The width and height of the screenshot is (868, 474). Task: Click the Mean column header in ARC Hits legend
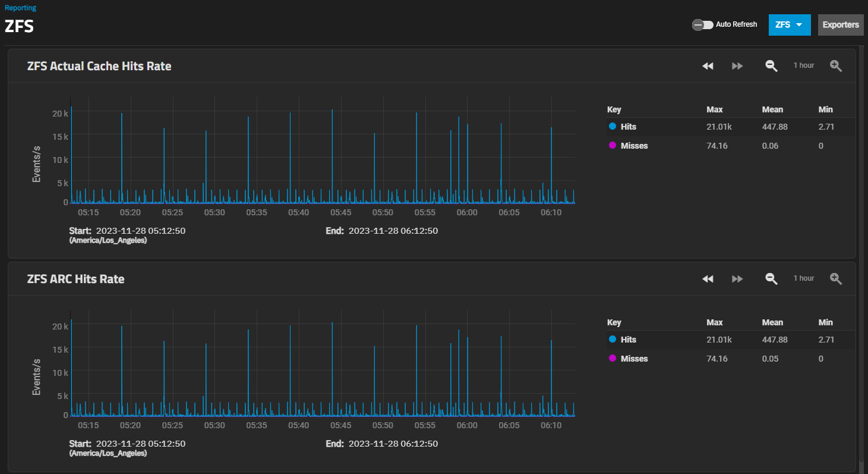(x=773, y=322)
